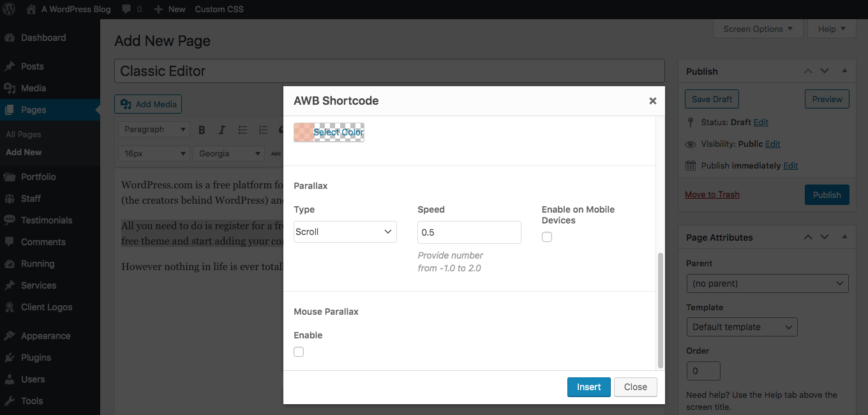Click the AWB dialog scrollbar
Viewport: 868px width, 415px height.
tap(660, 310)
